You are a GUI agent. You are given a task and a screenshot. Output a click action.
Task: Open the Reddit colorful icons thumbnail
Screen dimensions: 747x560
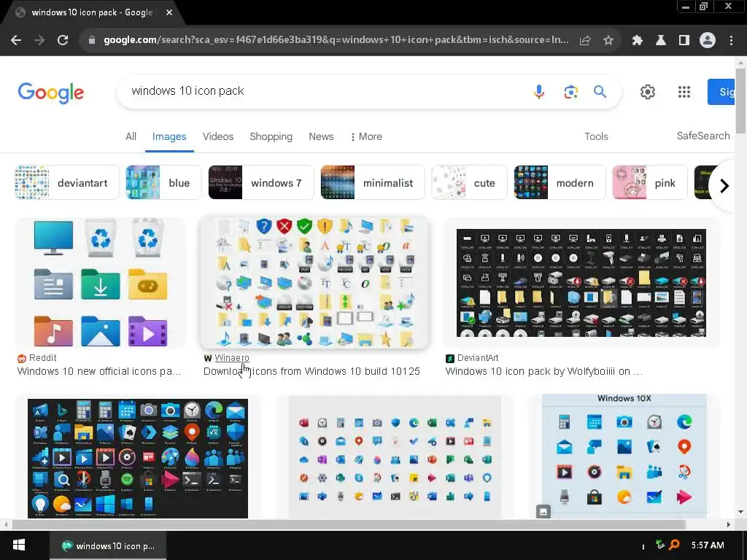coord(101,283)
